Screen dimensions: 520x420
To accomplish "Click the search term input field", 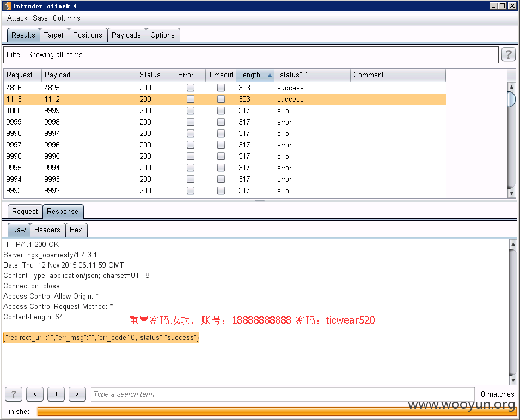I will (283, 394).
